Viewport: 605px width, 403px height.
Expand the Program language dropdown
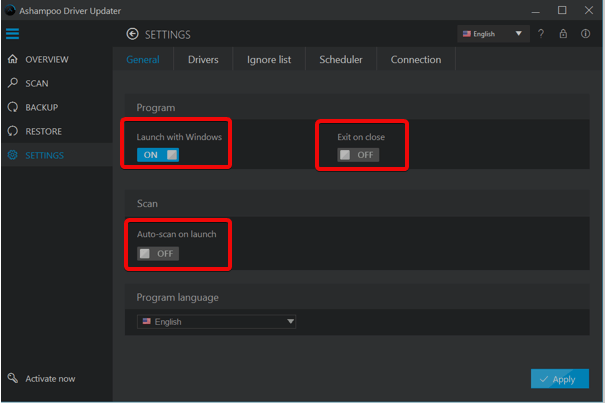pos(217,322)
